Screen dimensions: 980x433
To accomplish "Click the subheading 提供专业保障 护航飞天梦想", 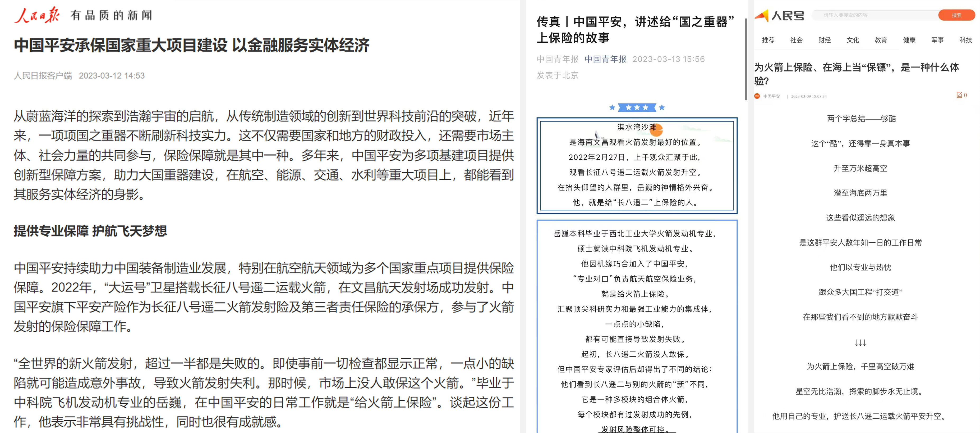I will pyautogui.click(x=90, y=231).
